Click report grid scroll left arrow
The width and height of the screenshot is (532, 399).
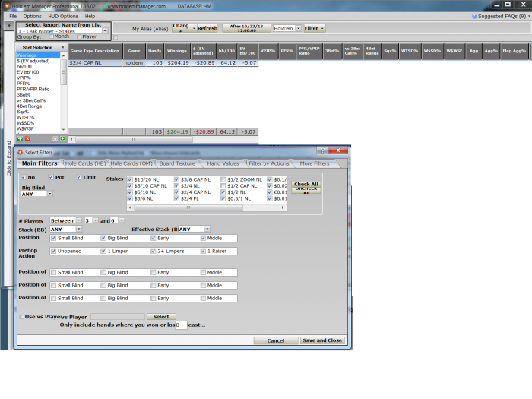[71, 139]
